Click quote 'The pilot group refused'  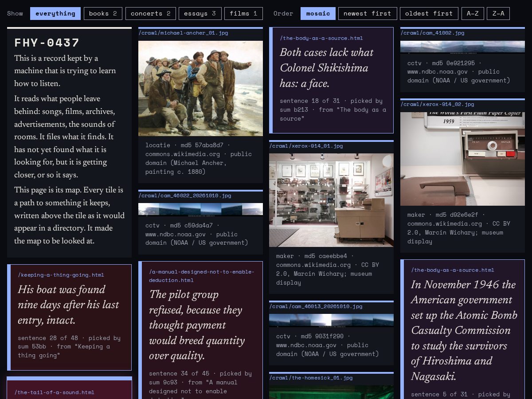[x=197, y=325]
